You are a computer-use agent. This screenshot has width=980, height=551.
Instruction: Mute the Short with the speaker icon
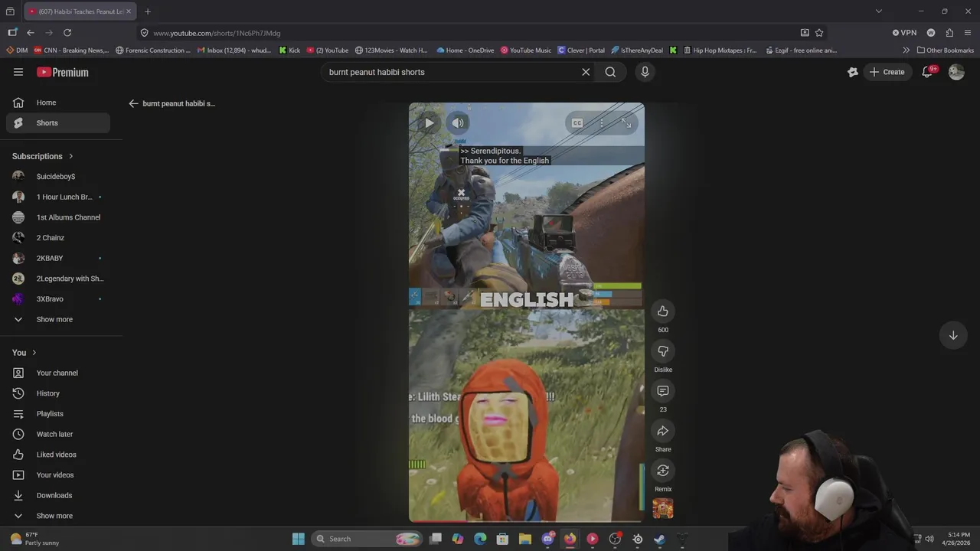coord(458,122)
